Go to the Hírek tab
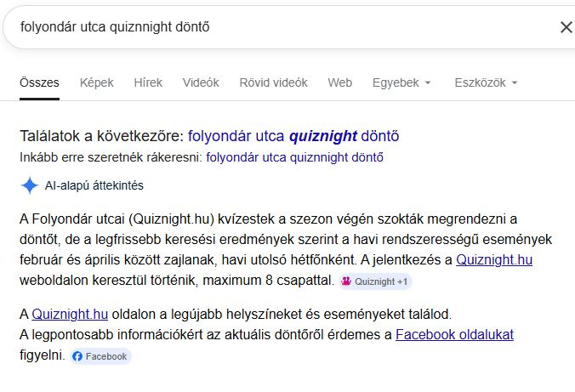 point(148,82)
